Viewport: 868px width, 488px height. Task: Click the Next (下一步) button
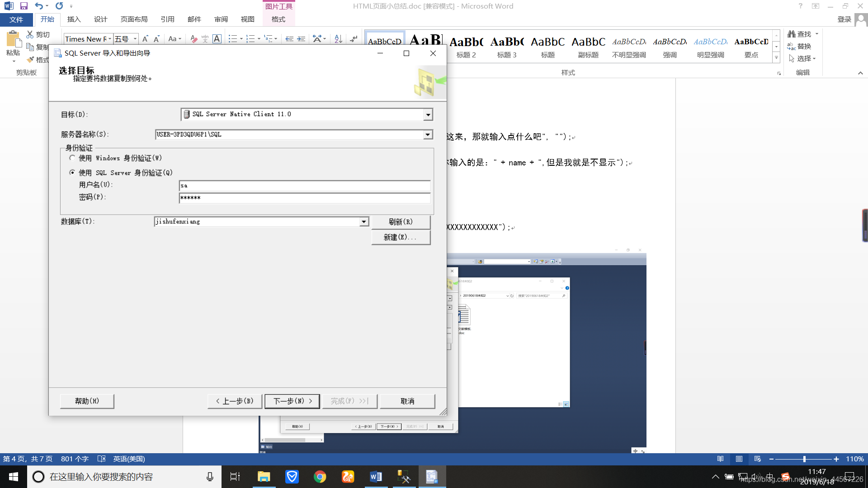coord(292,401)
